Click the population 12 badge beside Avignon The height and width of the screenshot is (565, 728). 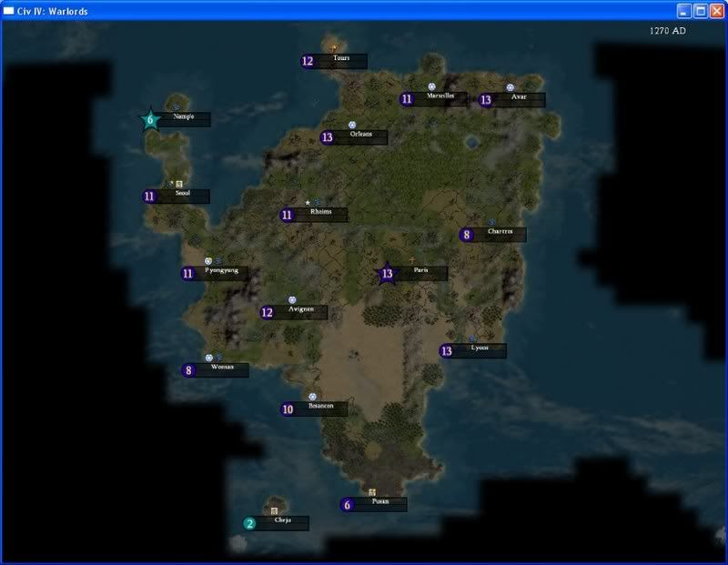point(267,312)
